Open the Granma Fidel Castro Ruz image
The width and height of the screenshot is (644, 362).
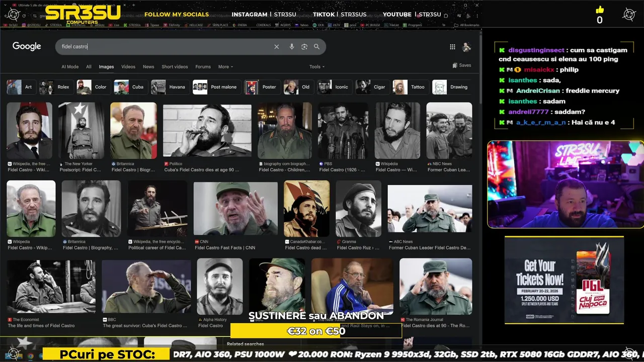coord(358,209)
